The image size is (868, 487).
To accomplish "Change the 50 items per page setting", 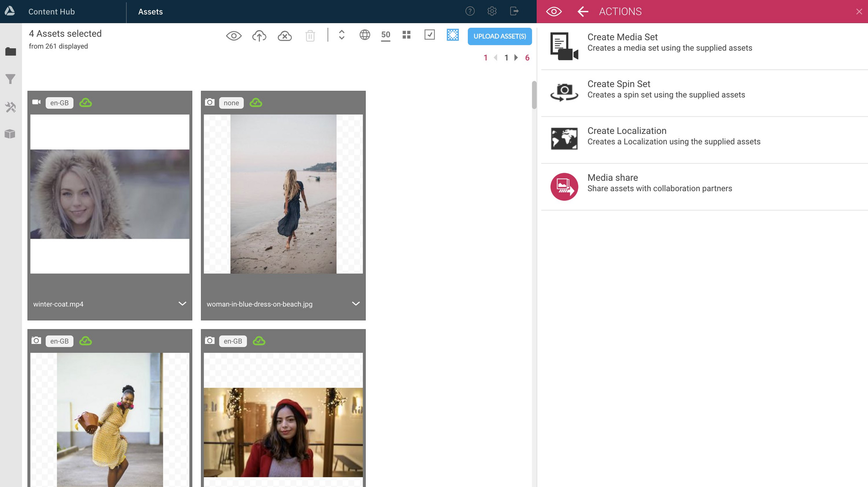I will [386, 35].
